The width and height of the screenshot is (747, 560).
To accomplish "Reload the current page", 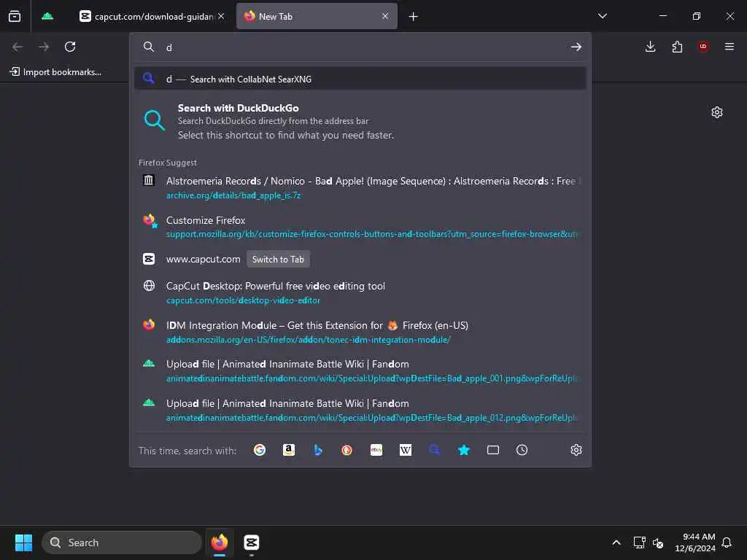I will [70, 47].
